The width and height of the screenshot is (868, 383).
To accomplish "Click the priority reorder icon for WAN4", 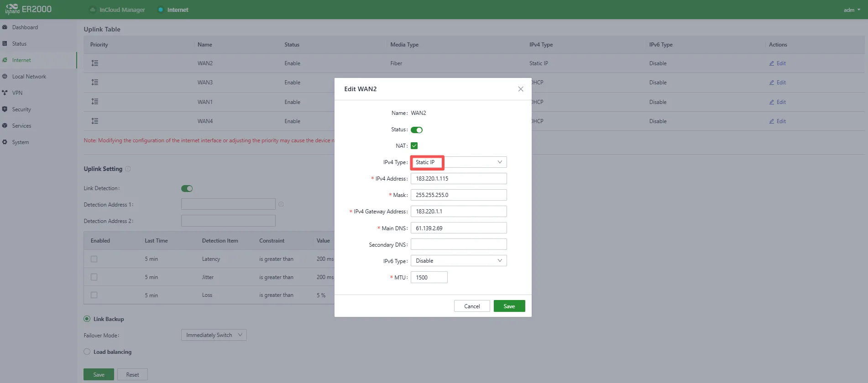I will point(94,121).
